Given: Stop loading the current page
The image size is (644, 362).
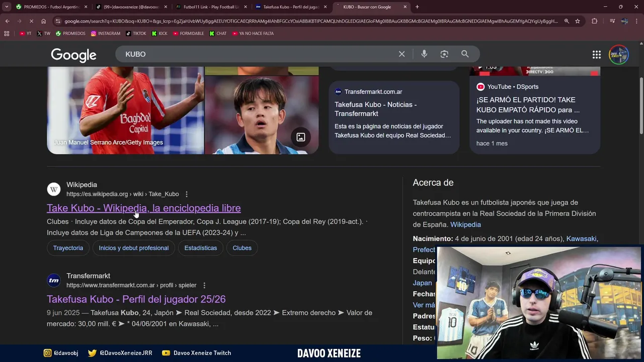Looking at the screenshot, I should pyautogui.click(x=31, y=21).
